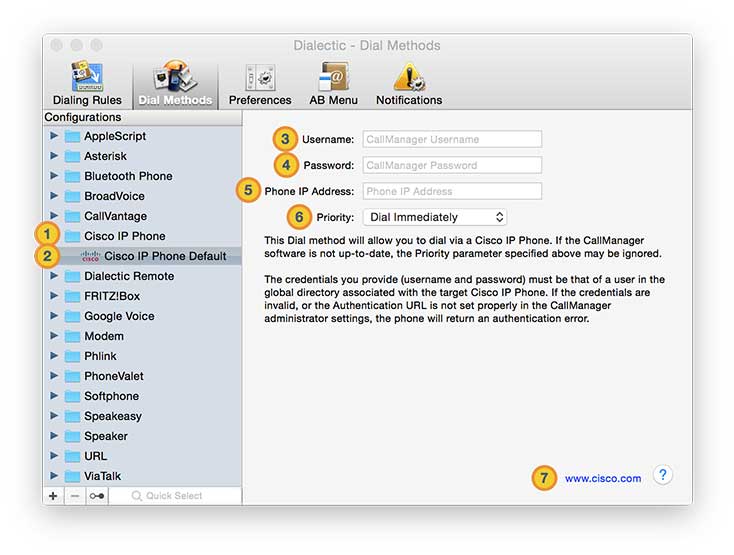
Task: Click the Cisco IP Phone folder icon
Action: tap(72, 236)
